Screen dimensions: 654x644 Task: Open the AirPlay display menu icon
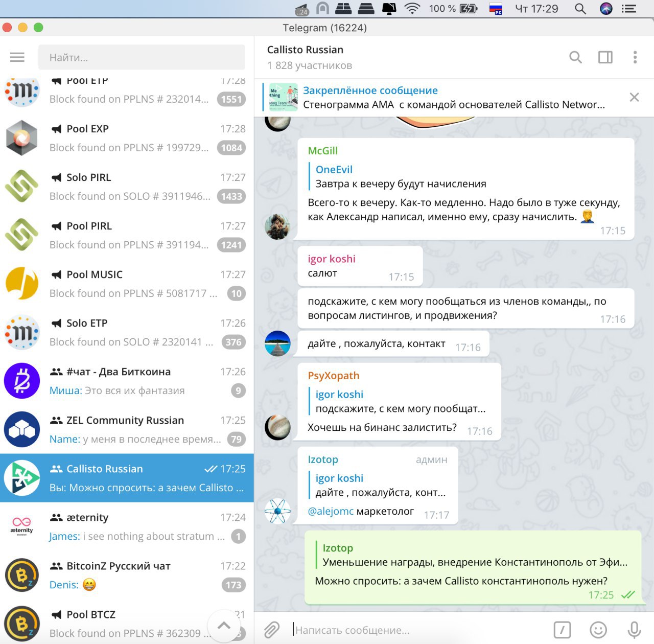[x=389, y=8]
